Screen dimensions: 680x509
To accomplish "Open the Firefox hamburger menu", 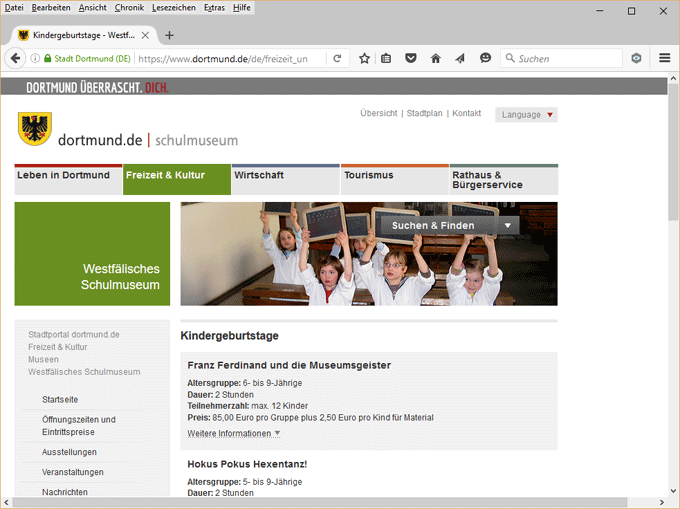I will [664, 58].
